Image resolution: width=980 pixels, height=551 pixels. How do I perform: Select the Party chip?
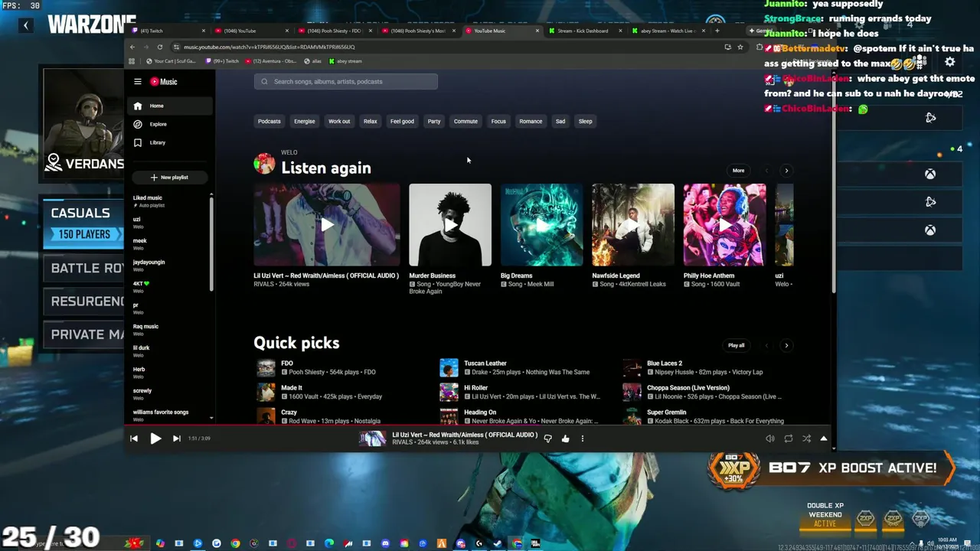click(434, 121)
